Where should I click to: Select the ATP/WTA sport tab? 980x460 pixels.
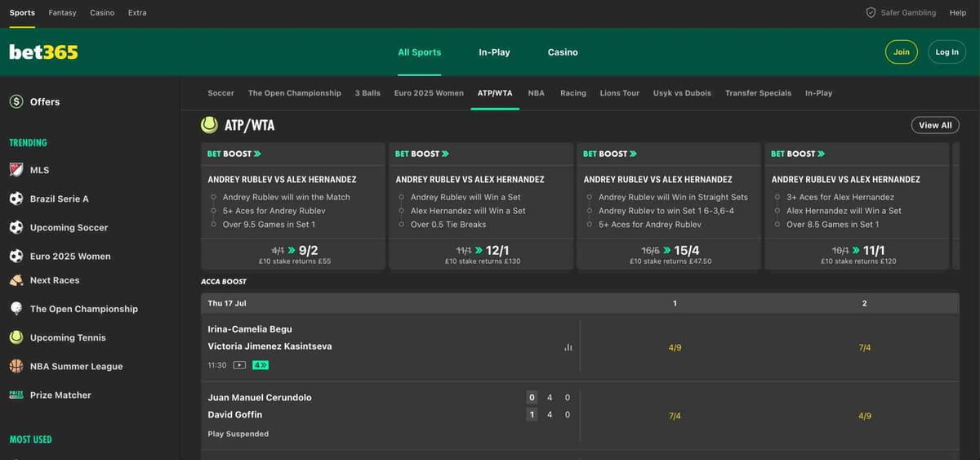495,93
